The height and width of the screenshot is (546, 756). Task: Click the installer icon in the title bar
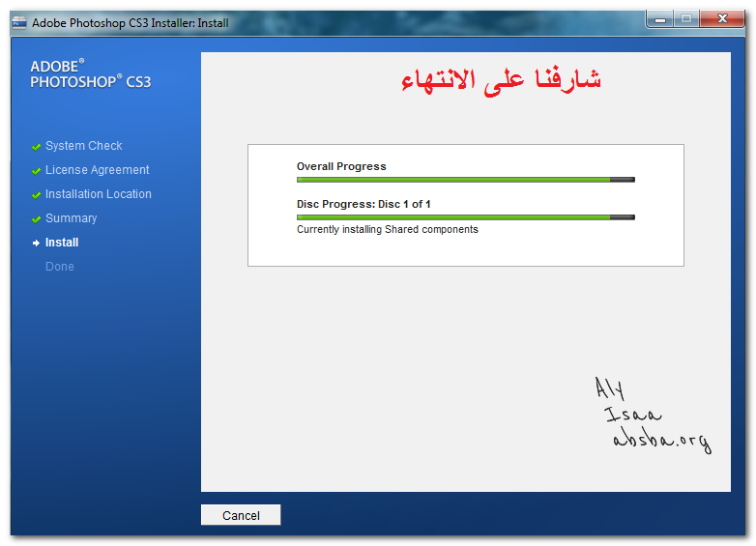(x=19, y=22)
